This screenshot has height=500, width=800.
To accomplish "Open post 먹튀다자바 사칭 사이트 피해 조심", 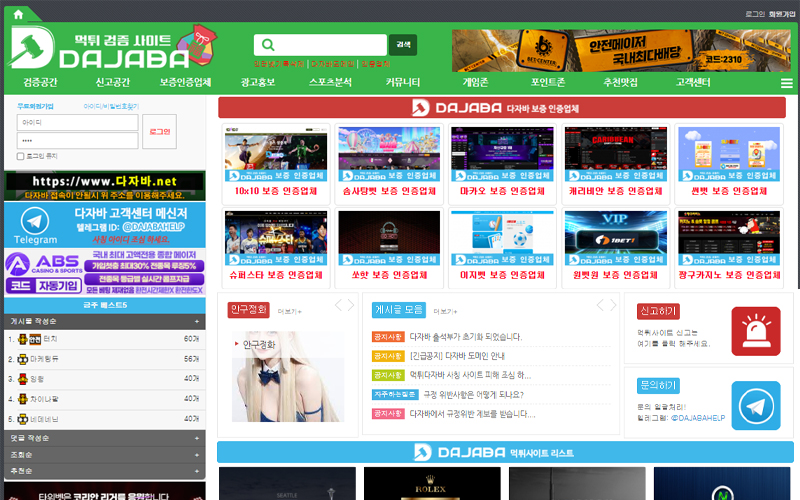I will (x=470, y=375).
